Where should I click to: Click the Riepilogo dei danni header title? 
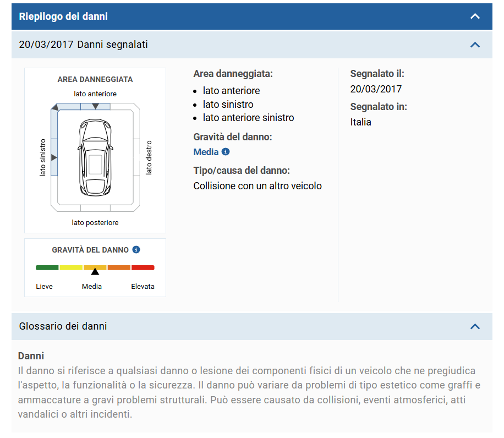63,17
